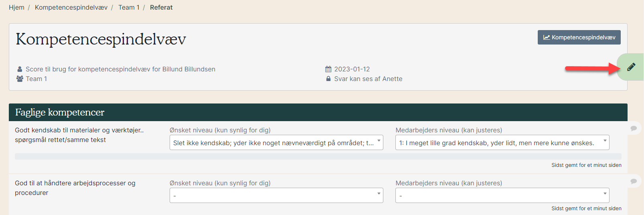The width and height of the screenshot is (644, 215).
Task: Go to Hjem in breadcrumb
Action: (x=16, y=7)
